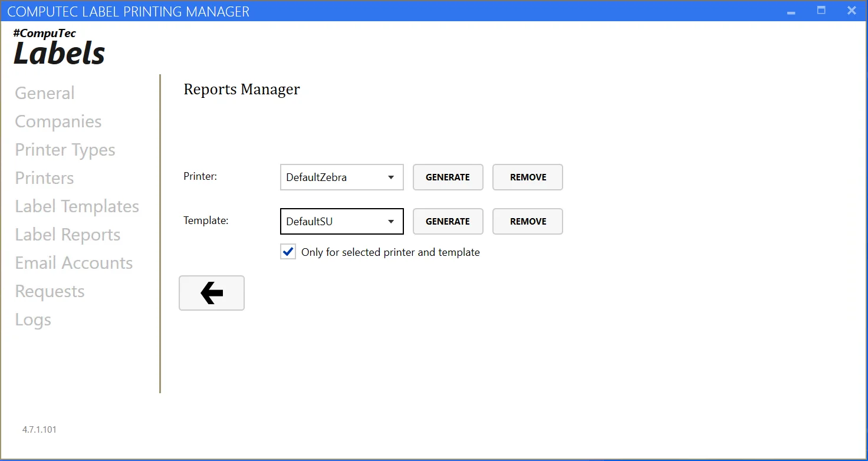
Task: Click the CompuTec Labels logo
Action: pyautogui.click(x=59, y=46)
